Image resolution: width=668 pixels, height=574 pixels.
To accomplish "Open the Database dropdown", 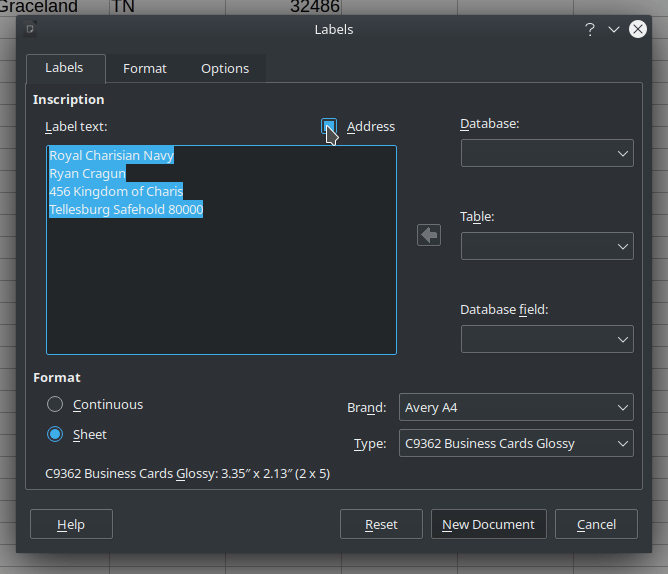I will (547, 153).
